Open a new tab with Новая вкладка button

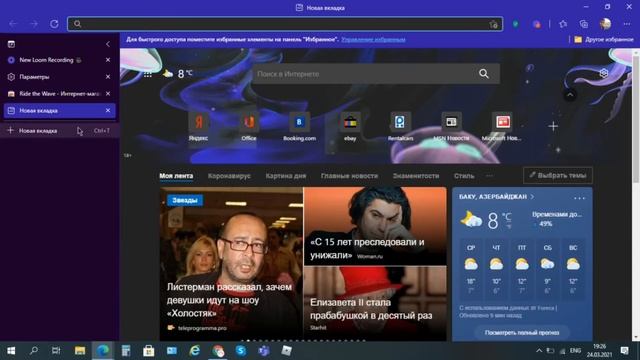[x=60, y=131]
